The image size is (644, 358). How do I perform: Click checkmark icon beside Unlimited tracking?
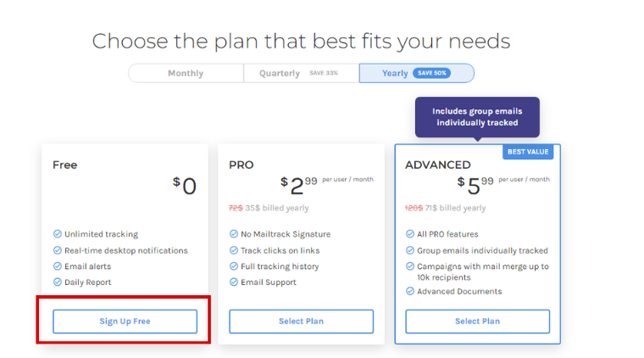point(58,234)
